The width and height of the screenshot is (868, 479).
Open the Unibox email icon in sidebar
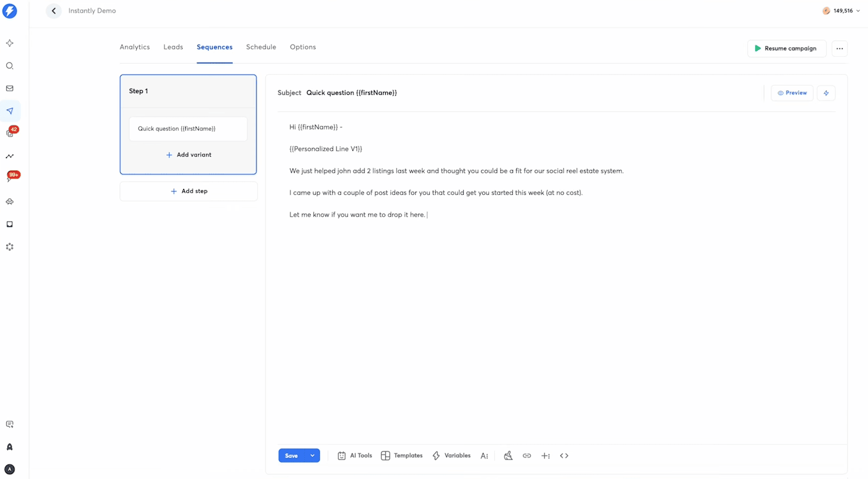click(x=9, y=88)
